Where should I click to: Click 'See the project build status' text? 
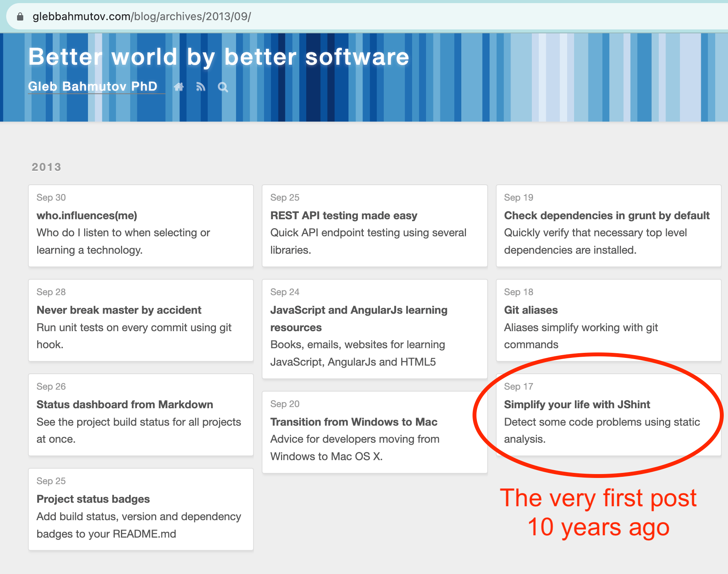pyautogui.click(x=139, y=430)
